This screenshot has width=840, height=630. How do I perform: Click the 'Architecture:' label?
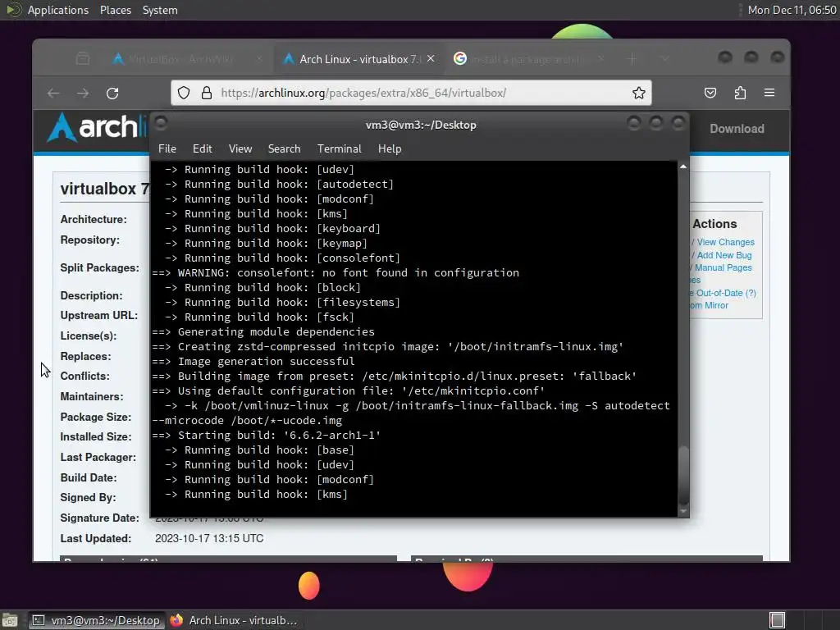(94, 219)
